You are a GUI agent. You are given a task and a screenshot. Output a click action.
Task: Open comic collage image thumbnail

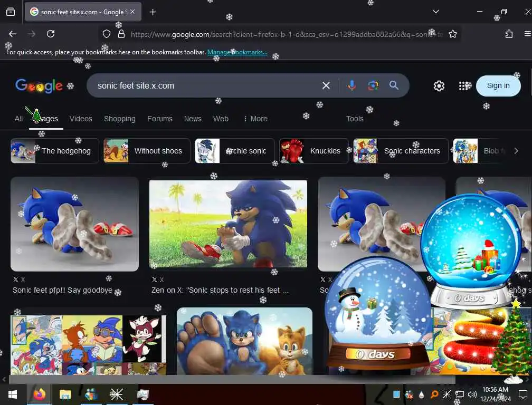coord(88,345)
